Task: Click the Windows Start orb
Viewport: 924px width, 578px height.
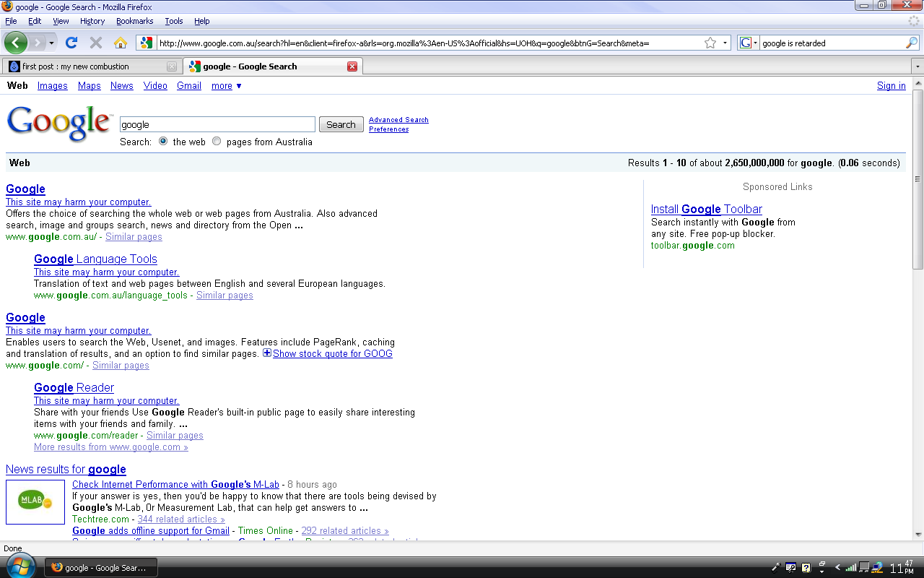Action: coord(19,566)
